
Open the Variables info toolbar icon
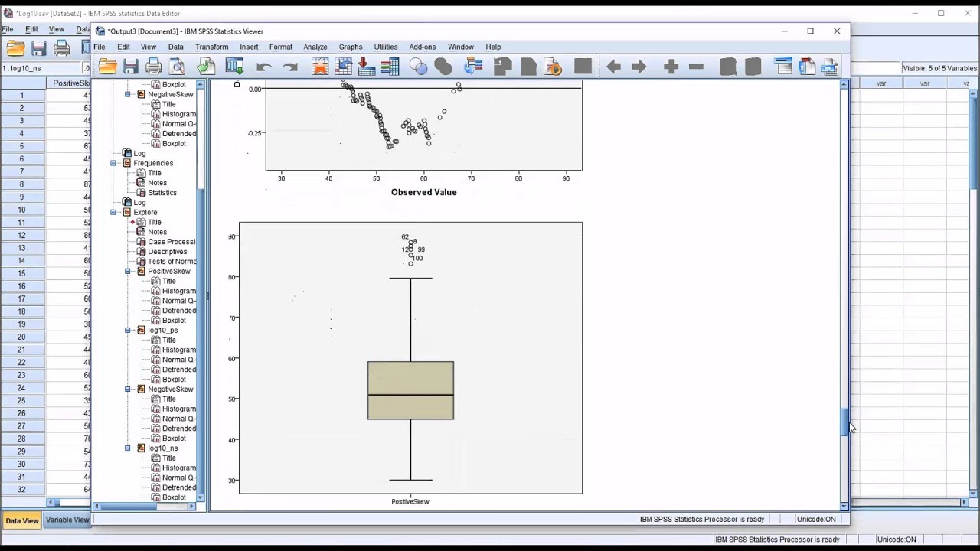point(390,67)
